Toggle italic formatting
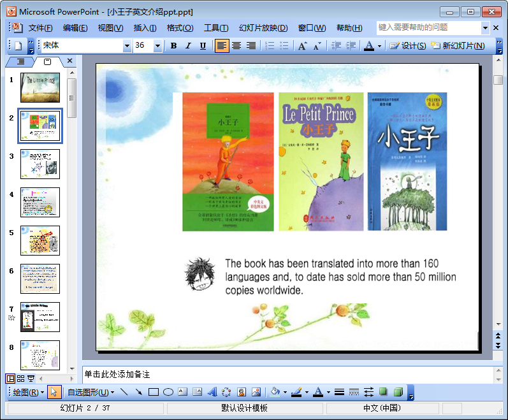Screen dimensions: 508x420 pyautogui.click(x=188, y=46)
